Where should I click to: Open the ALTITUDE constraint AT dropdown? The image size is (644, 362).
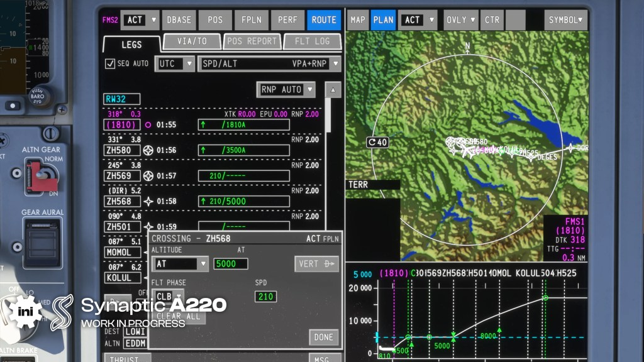point(179,264)
